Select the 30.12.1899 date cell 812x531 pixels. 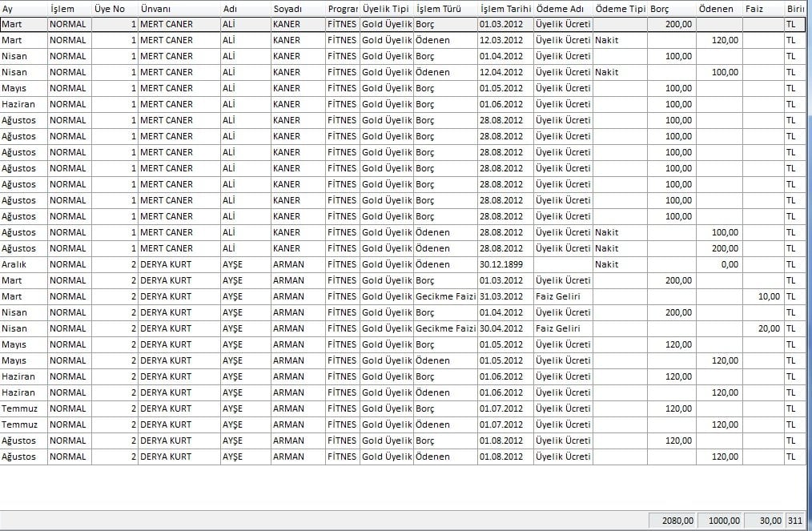coord(504,264)
